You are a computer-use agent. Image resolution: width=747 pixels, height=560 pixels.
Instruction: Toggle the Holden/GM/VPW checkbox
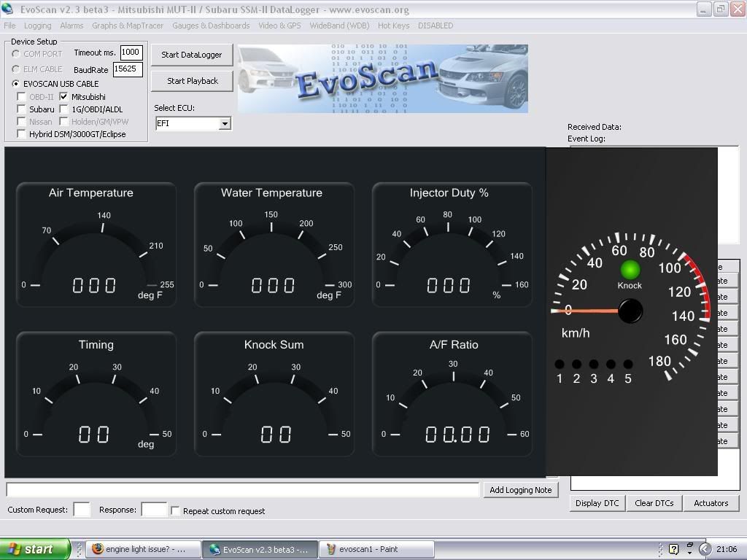(63, 122)
